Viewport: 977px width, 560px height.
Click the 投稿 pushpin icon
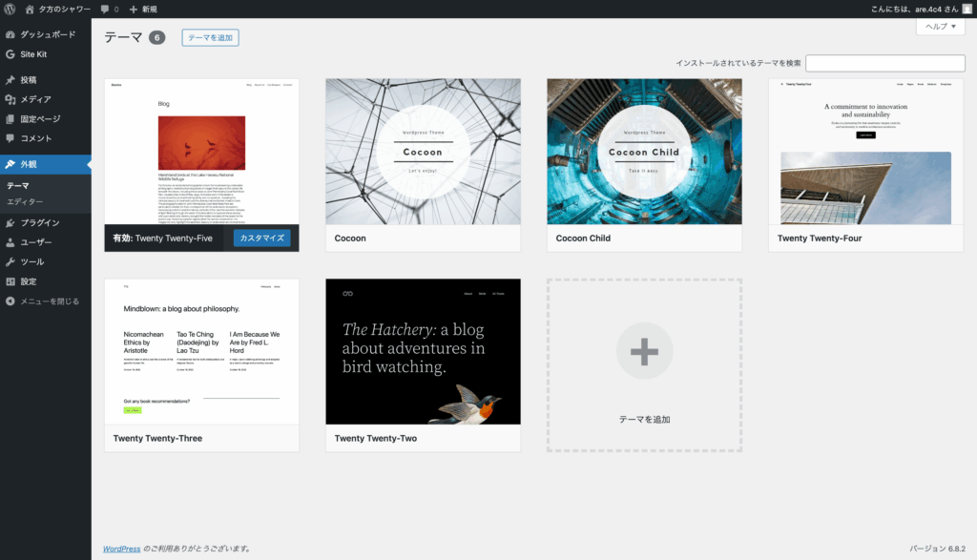coord(10,80)
